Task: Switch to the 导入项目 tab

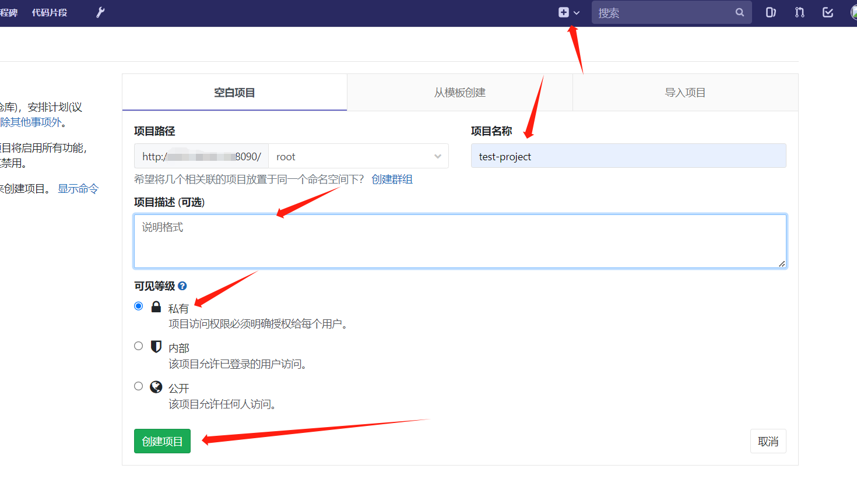Action: click(x=686, y=92)
